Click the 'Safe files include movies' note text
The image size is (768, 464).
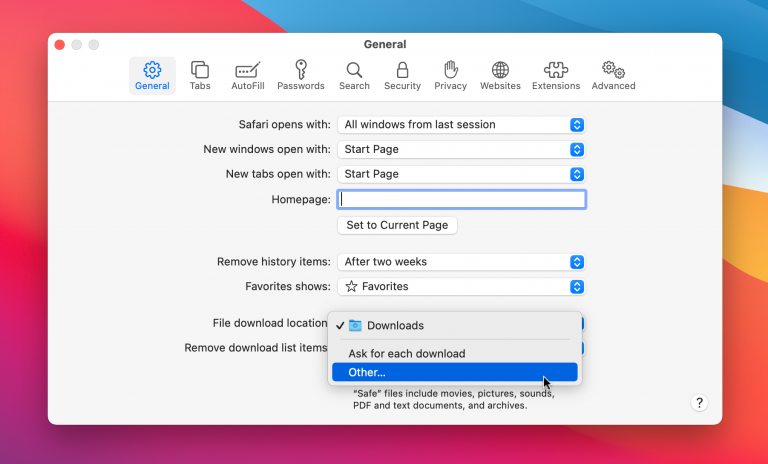point(454,399)
